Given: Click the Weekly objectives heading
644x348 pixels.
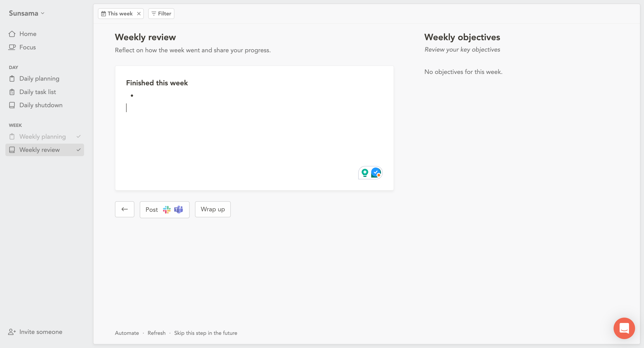Looking at the screenshot, I should tap(462, 37).
